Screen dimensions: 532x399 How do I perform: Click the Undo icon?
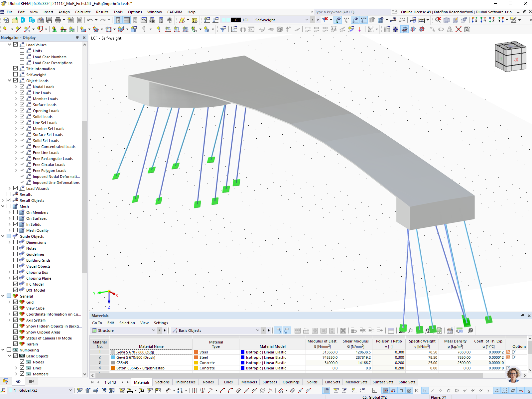(90, 20)
